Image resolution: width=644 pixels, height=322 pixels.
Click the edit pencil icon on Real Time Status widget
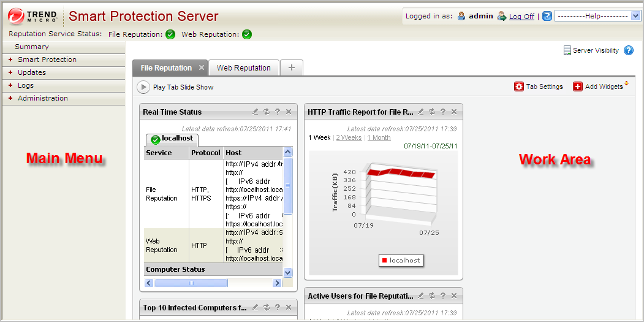tap(256, 112)
